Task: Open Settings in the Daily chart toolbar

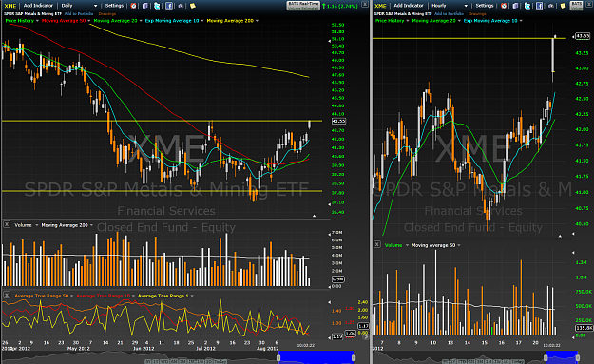Action: tap(114, 6)
